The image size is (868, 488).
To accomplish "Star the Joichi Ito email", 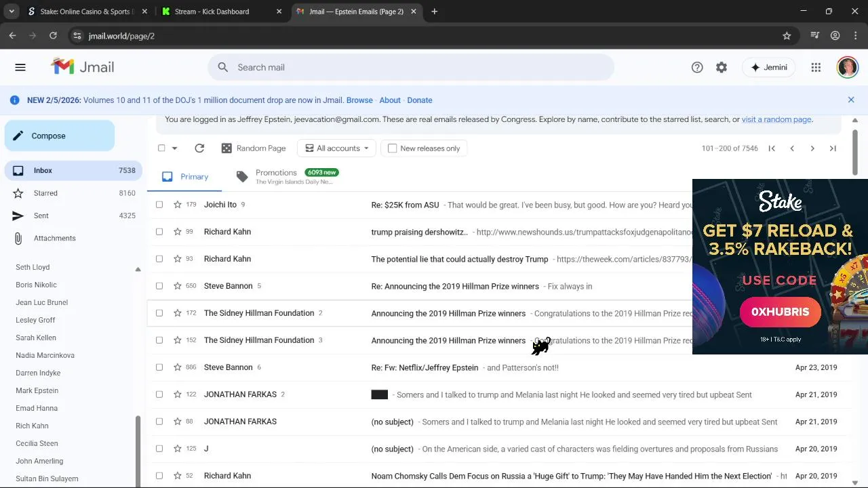I will [x=178, y=205].
